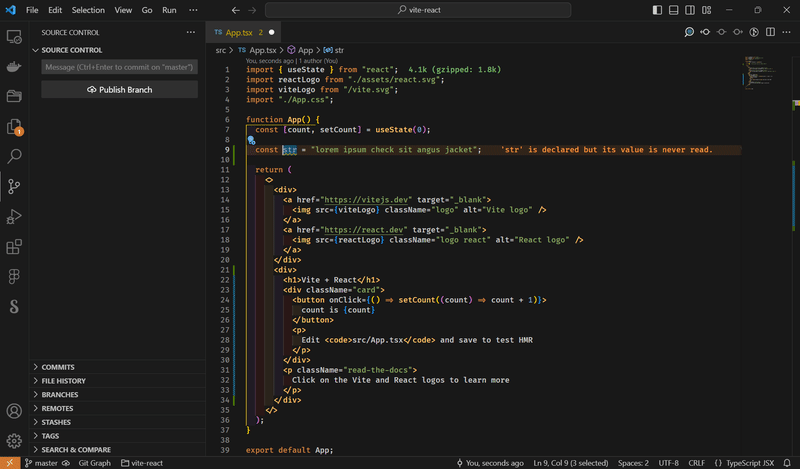Open the Figma activity bar icon
Screen dimensions: 800x469
14,276
